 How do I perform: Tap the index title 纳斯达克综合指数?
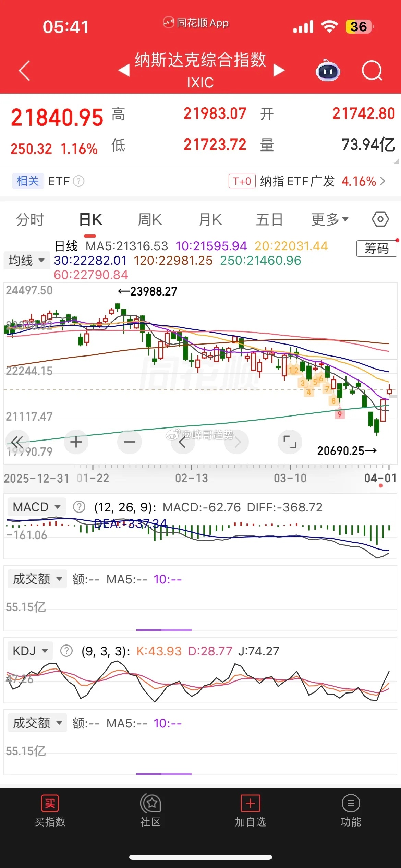(x=200, y=60)
